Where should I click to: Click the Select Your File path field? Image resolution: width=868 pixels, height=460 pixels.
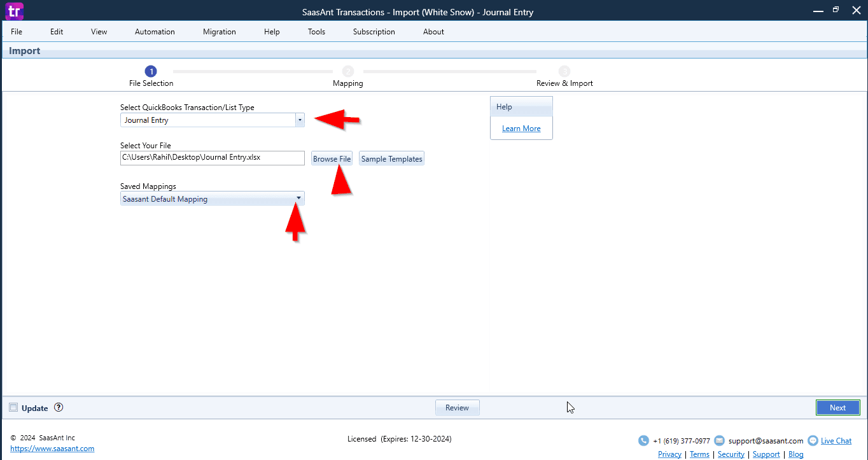(213, 158)
